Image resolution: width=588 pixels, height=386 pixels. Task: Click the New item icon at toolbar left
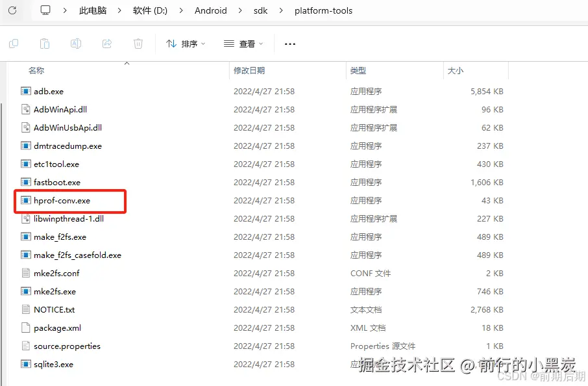(13, 44)
